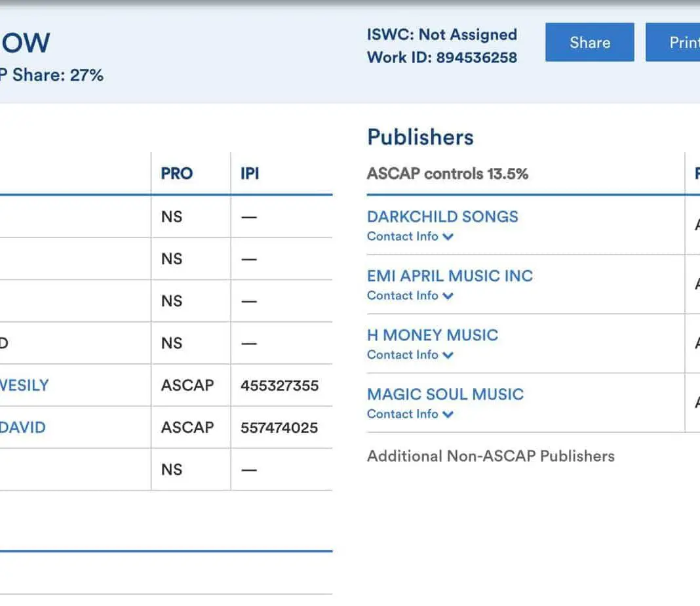
Task: Click the IPI column header
Action: 250,174
